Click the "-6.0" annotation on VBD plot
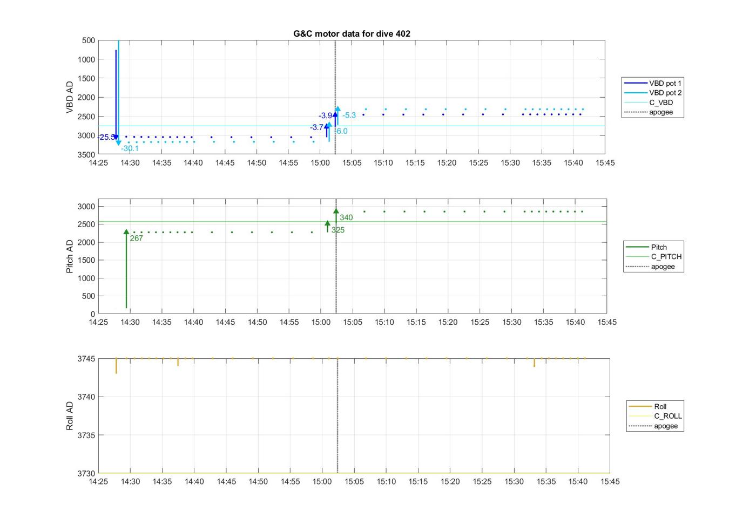This screenshot has height=532, width=756. tap(341, 131)
